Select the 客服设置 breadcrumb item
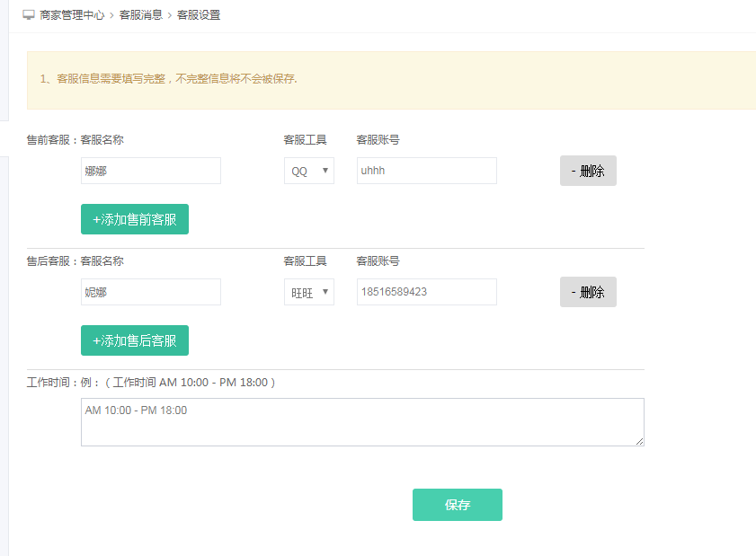756x556 pixels. pos(198,15)
